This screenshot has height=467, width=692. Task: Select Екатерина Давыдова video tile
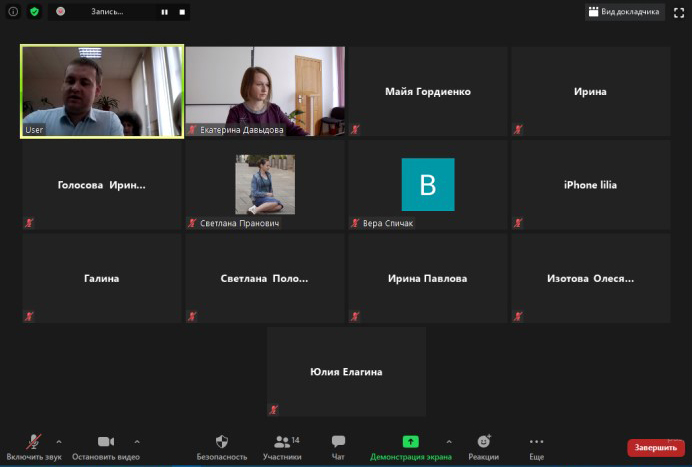pos(265,91)
